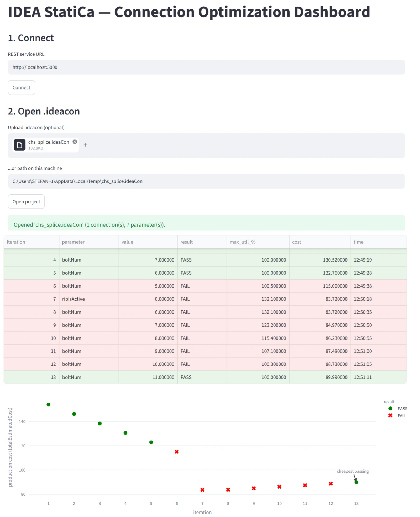Sort table by time column header
The image size is (420, 517).
pyautogui.click(x=379, y=242)
